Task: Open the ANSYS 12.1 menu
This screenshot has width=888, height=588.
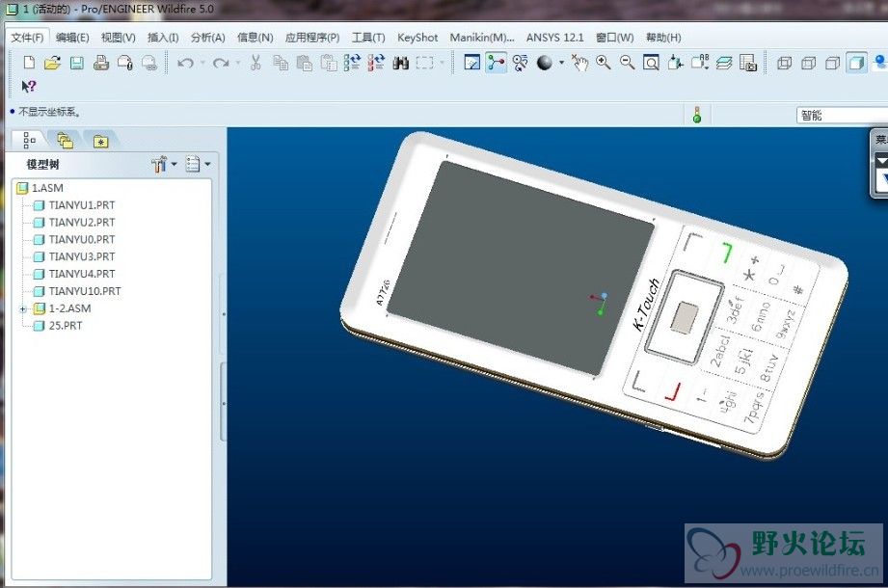Action: tap(554, 38)
